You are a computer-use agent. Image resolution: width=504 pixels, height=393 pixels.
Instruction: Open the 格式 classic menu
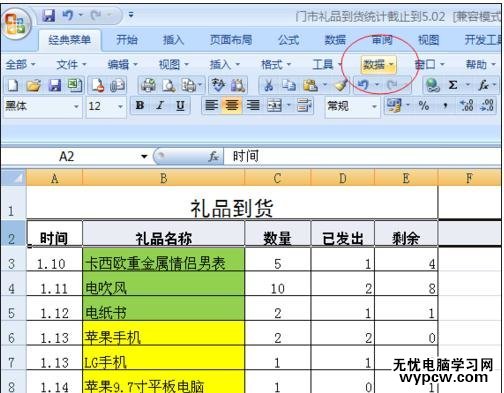coord(276,64)
